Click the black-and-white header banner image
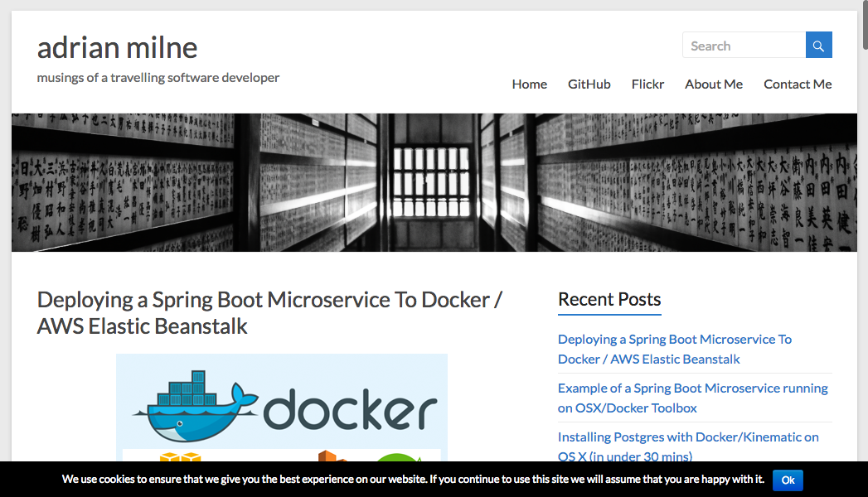 click(434, 182)
